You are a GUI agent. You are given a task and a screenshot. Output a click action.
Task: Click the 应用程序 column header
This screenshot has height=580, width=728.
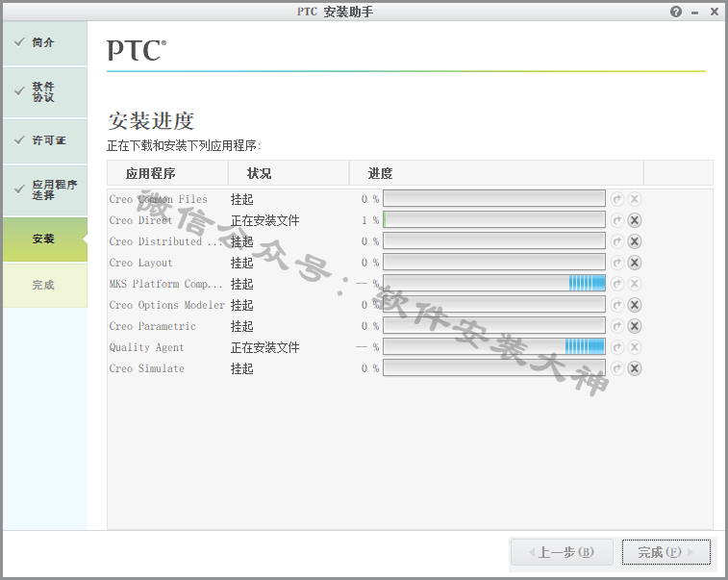click(x=167, y=173)
